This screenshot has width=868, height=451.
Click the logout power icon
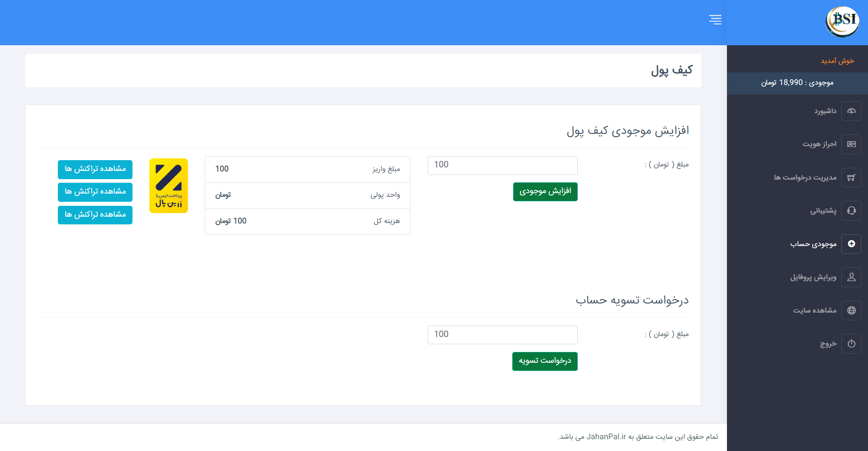(851, 344)
